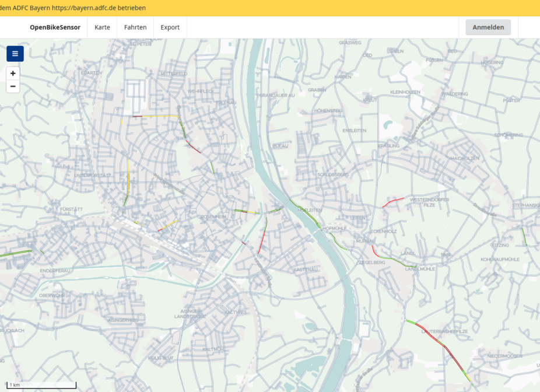Select red road segment near Westerndorfer Filze

[x=393, y=202]
